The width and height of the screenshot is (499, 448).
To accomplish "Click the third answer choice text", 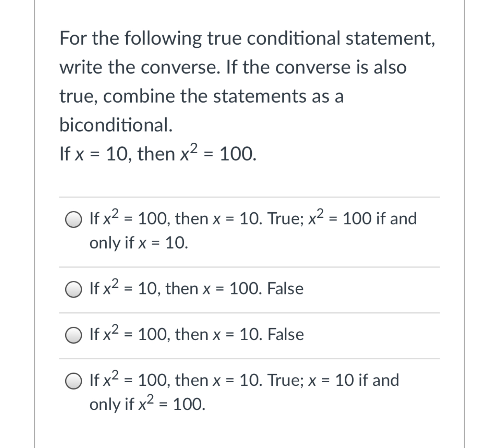I will point(196,334).
